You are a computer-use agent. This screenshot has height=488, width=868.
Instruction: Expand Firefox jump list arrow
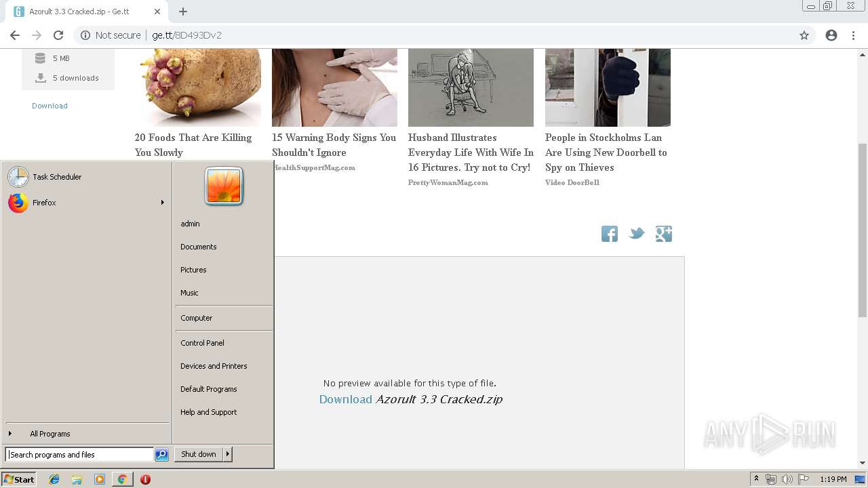163,203
